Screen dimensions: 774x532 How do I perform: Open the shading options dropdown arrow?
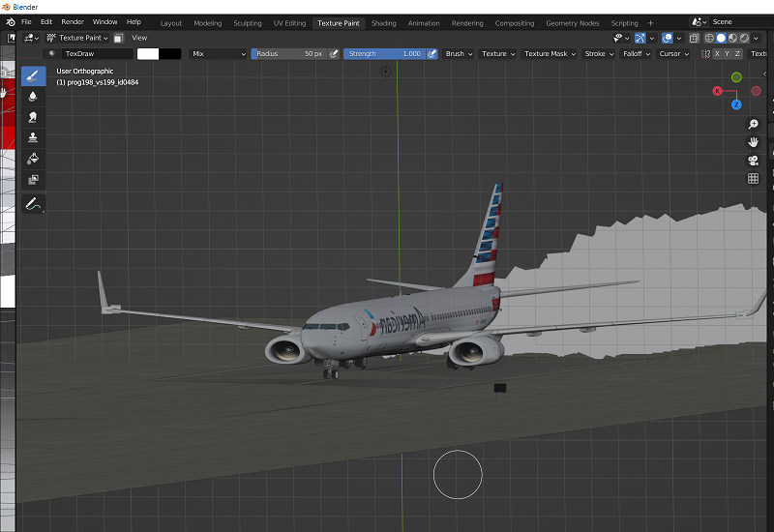coord(757,38)
